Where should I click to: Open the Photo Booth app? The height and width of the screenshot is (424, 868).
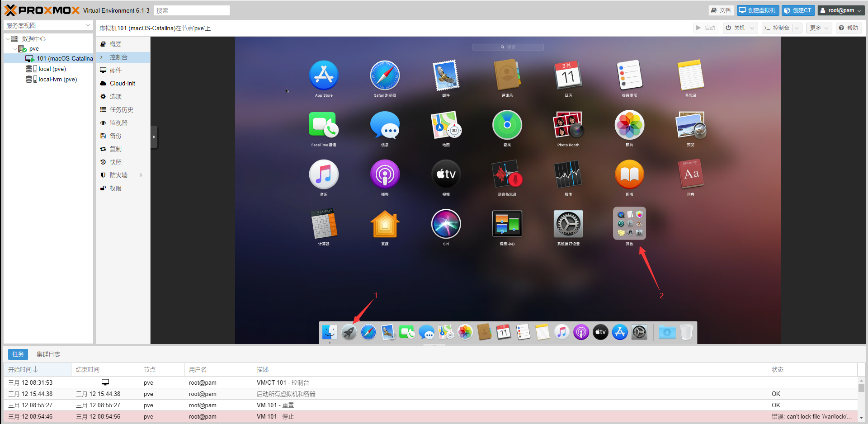coord(568,125)
